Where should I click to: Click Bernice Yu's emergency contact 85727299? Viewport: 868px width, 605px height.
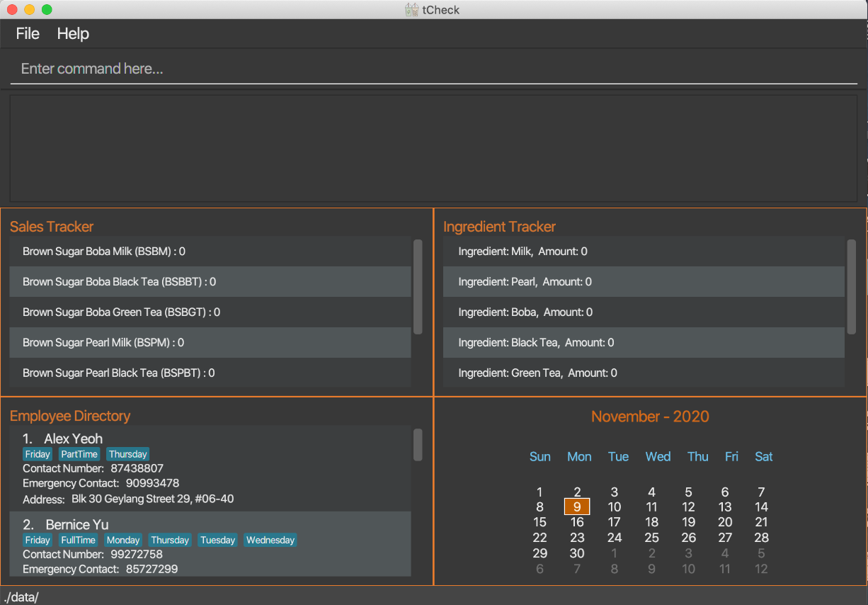click(152, 569)
